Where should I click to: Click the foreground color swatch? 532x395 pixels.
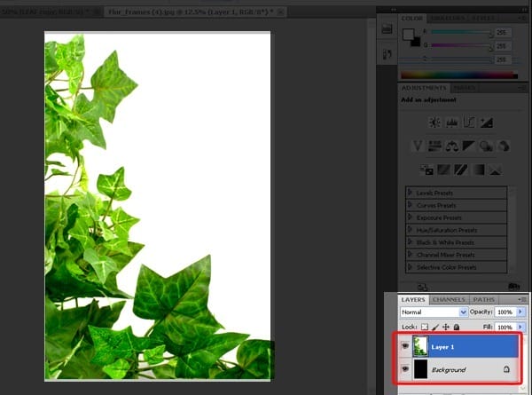click(x=408, y=35)
